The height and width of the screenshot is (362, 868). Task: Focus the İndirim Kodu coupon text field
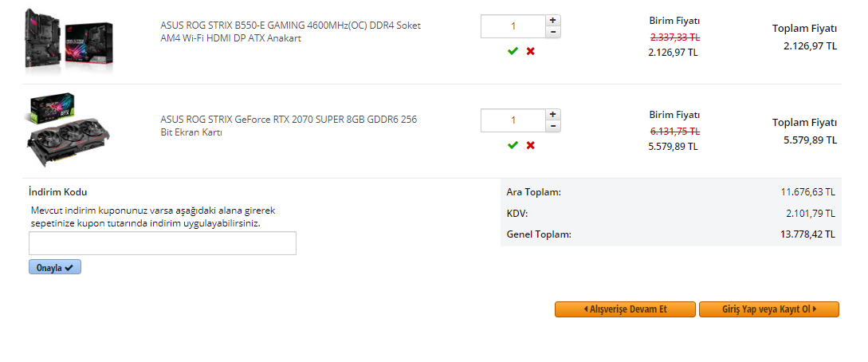pos(163,243)
